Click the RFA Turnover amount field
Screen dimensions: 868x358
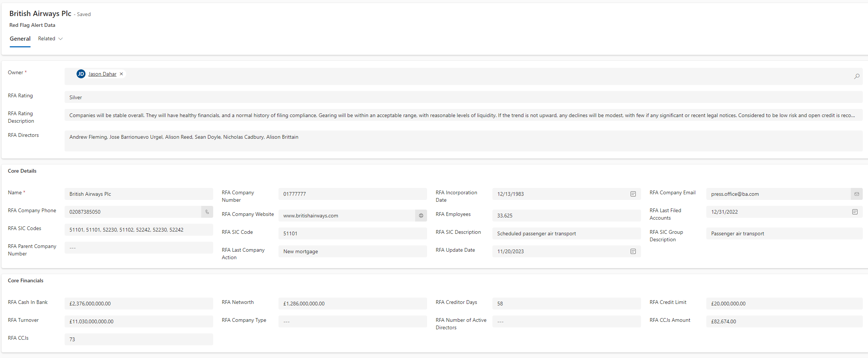pyautogui.click(x=139, y=321)
